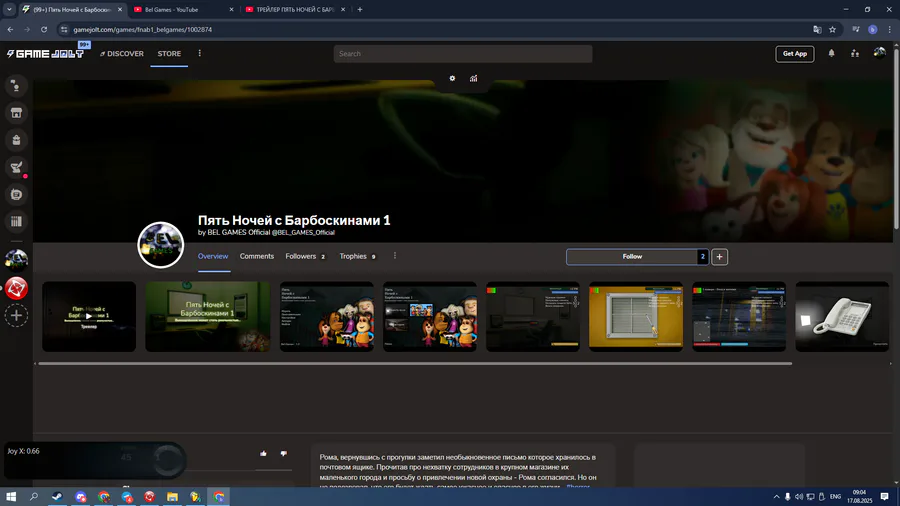Expand the Chrome tab search dropdown
The image size is (900, 506).
tap(9, 9)
